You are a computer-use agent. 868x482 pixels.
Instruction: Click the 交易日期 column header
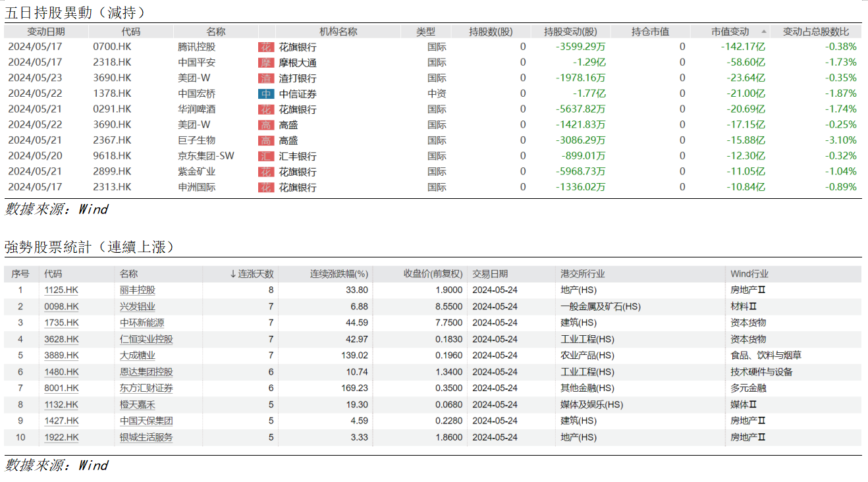(490, 274)
